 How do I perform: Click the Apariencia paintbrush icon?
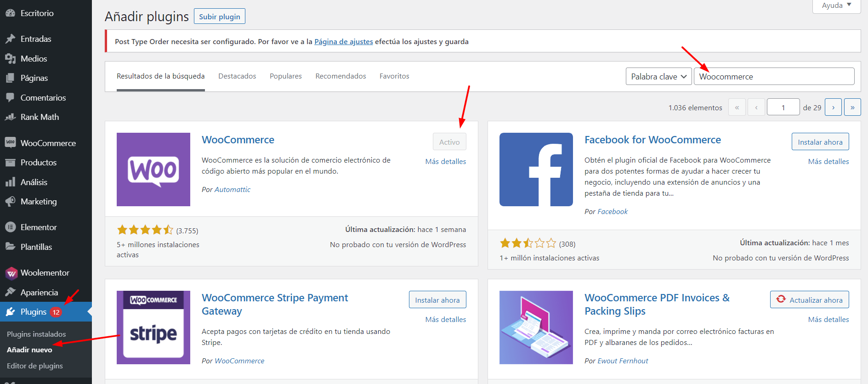coord(10,293)
